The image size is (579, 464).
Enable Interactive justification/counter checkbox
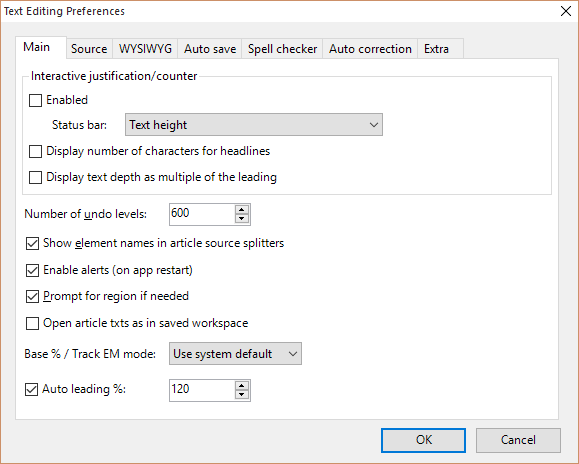coord(35,100)
